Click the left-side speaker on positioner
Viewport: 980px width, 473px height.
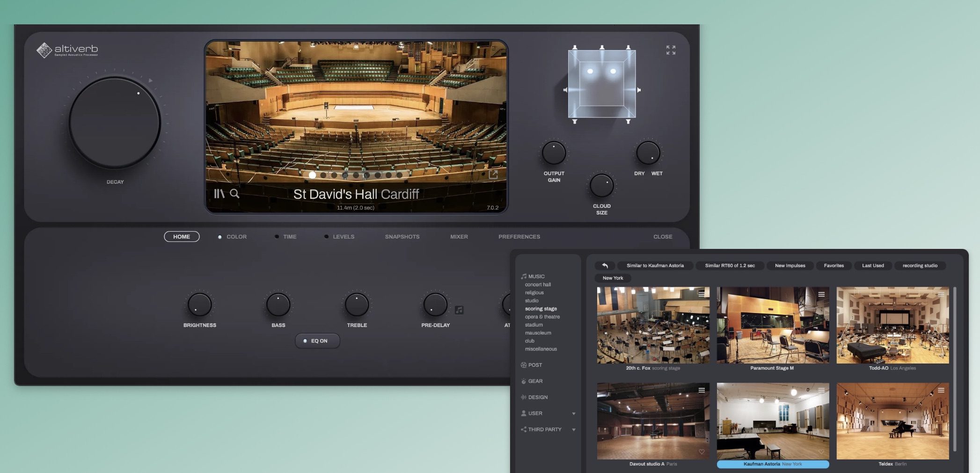click(565, 90)
